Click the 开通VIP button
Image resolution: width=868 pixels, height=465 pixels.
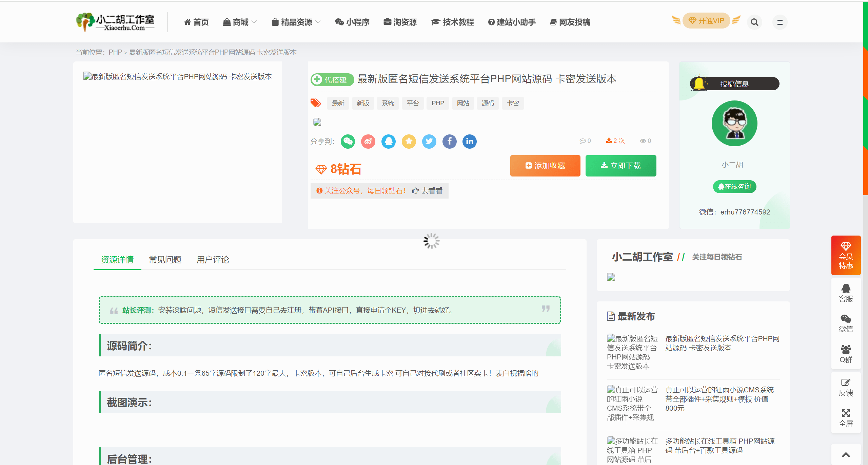tap(706, 21)
